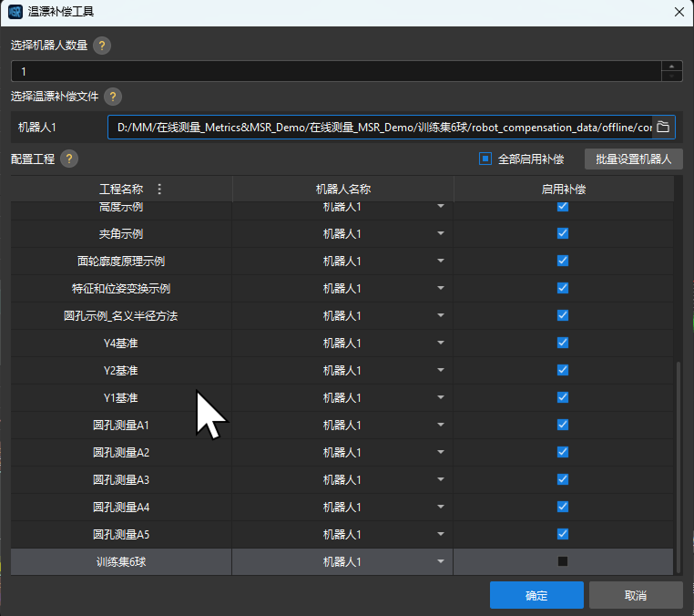The width and height of the screenshot is (694, 616).
Task: Open robot dropdown for 训练集6球
Action: click(441, 562)
